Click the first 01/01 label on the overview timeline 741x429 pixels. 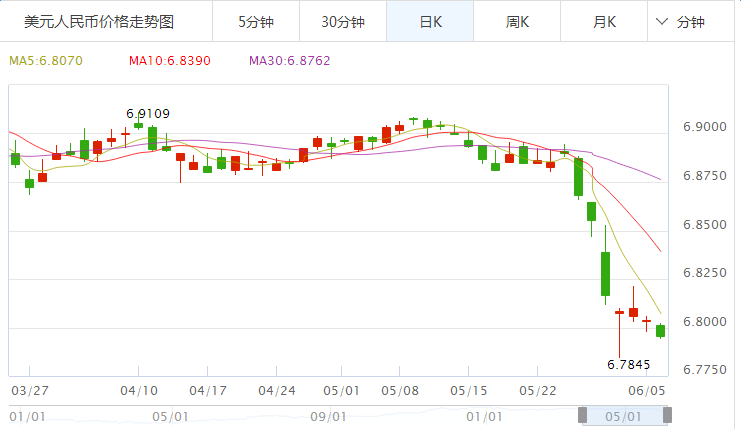pyautogui.click(x=27, y=417)
